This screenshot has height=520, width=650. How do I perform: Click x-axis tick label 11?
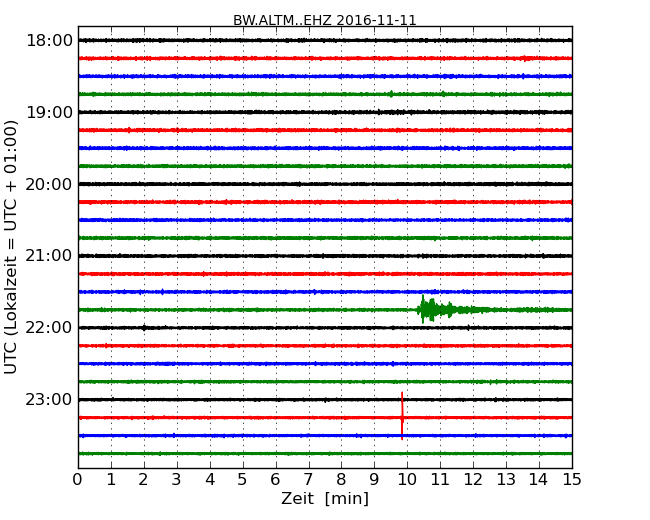tap(440, 480)
